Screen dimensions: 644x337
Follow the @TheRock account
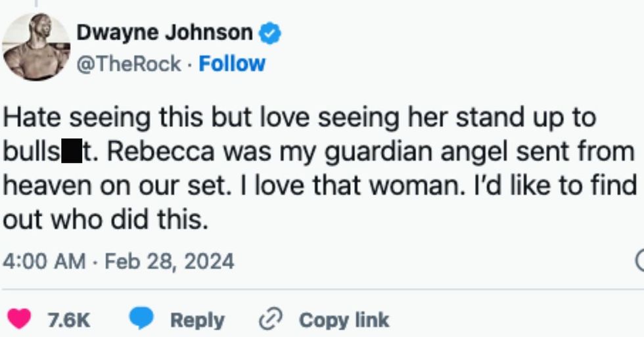pos(232,64)
